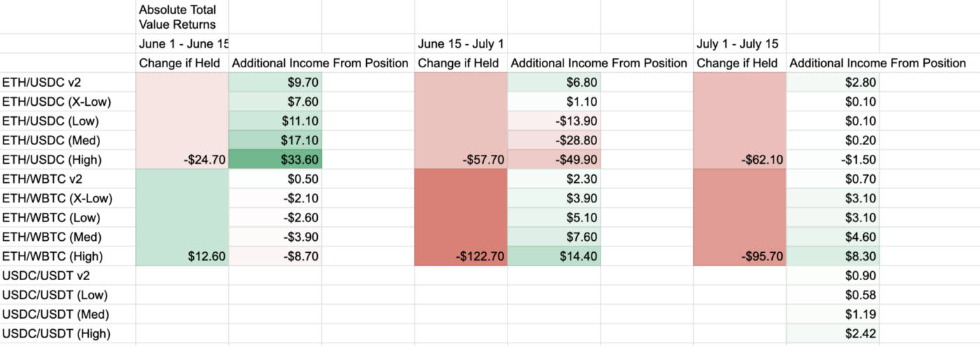Click the $2.42 income cell
Viewport: 980px width, 346px height.
832,334
